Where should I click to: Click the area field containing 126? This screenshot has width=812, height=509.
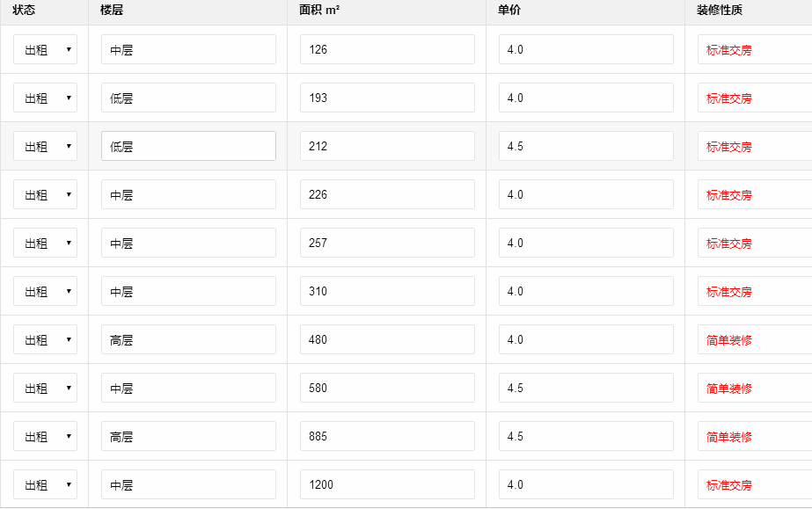point(387,50)
